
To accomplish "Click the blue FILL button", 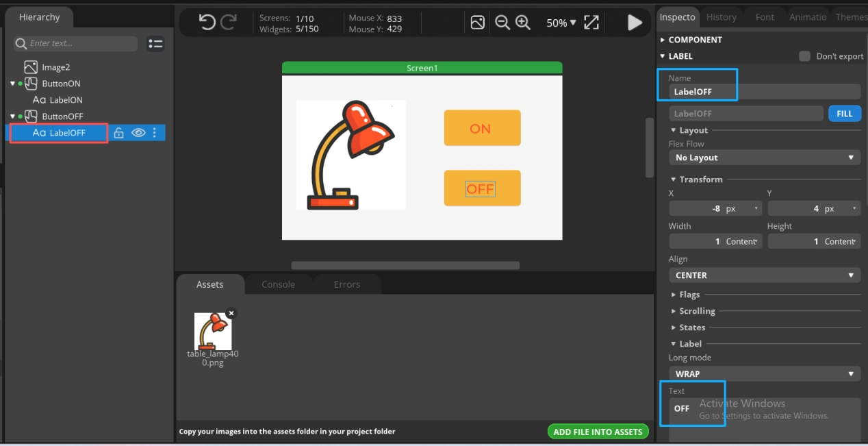I will (844, 114).
